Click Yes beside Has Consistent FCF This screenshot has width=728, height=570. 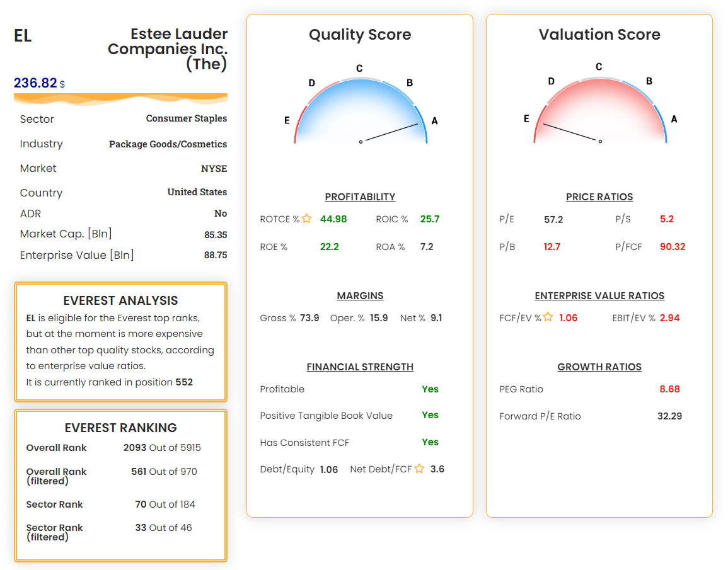pyautogui.click(x=430, y=442)
